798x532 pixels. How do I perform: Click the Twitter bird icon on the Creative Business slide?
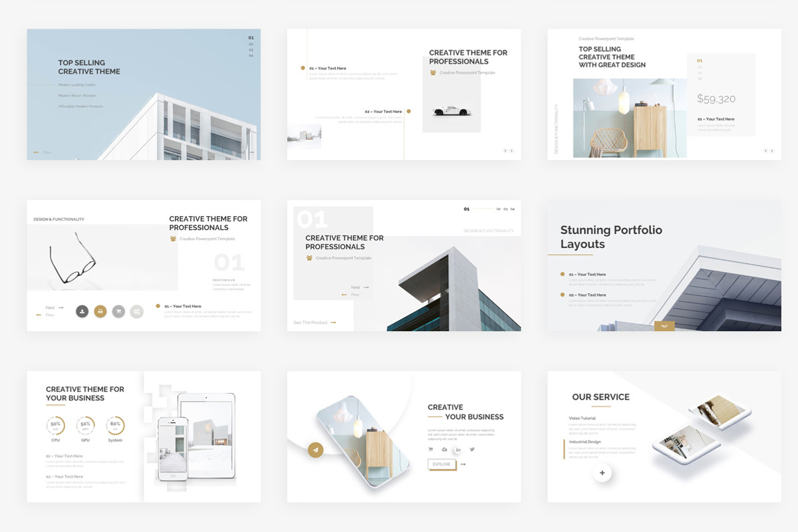pos(472,450)
